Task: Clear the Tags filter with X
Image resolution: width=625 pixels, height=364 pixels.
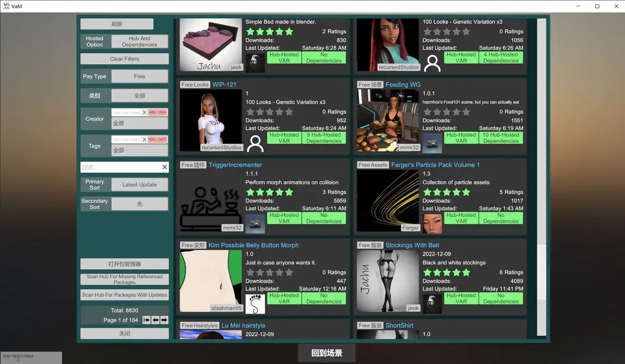Action: coord(144,140)
